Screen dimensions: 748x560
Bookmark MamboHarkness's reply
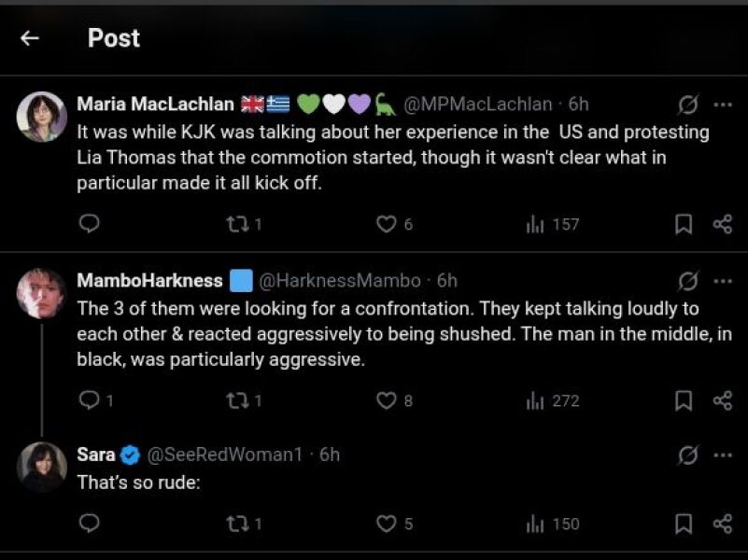(683, 400)
